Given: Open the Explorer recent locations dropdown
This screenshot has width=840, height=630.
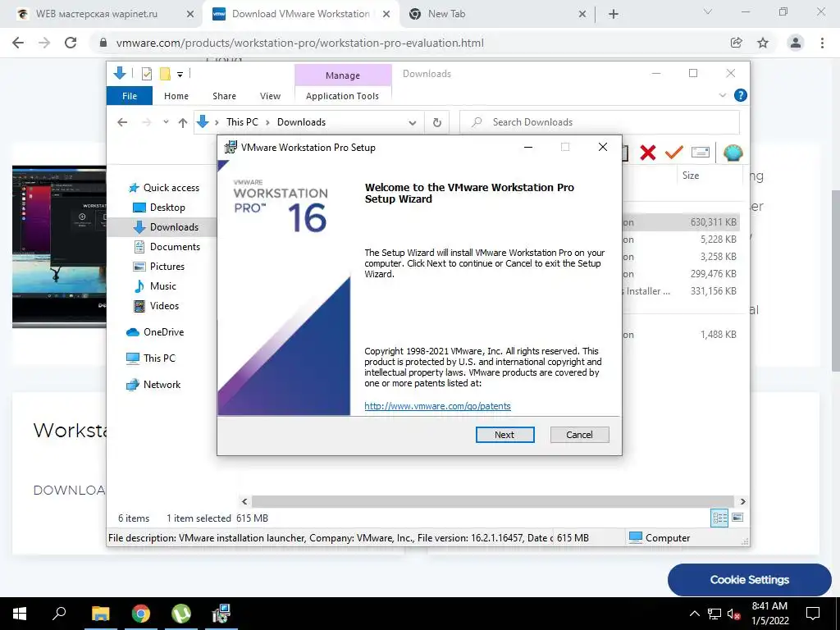Looking at the screenshot, I should [x=166, y=122].
